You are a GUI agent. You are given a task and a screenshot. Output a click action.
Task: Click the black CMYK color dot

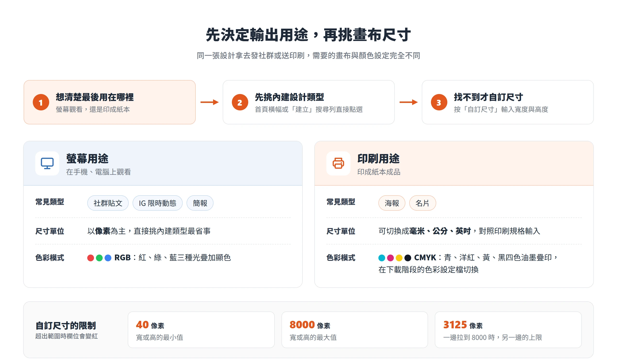click(408, 258)
